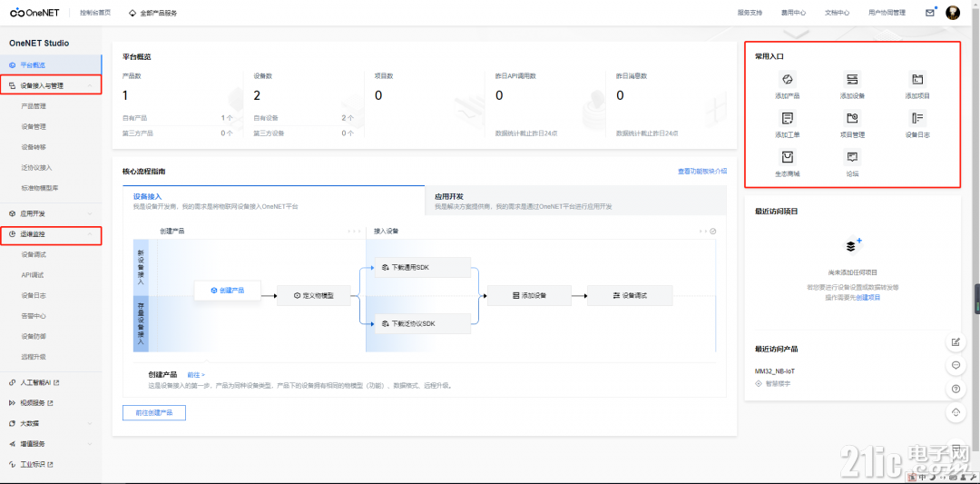Select 设备调试 in the sidebar
The height and width of the screenshot is (484, 980).
click(34, 254)
